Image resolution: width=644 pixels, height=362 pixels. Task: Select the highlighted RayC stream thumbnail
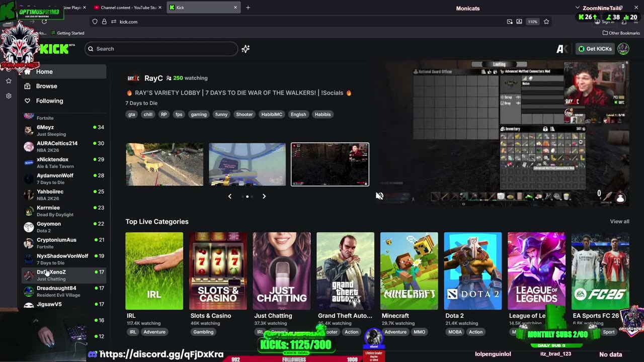tap(330, 164)
